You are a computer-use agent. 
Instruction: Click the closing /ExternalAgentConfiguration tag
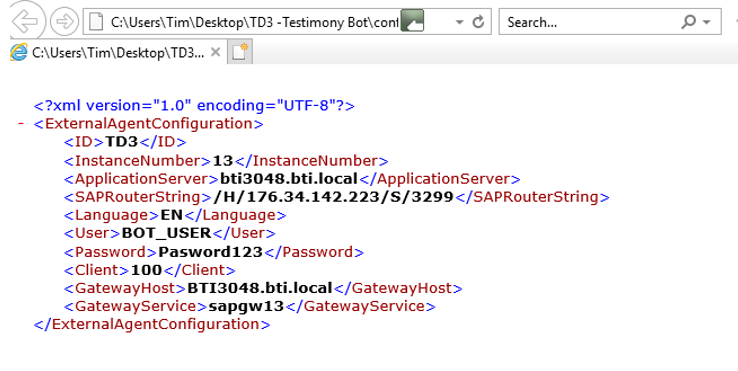[x=152, y=324]
